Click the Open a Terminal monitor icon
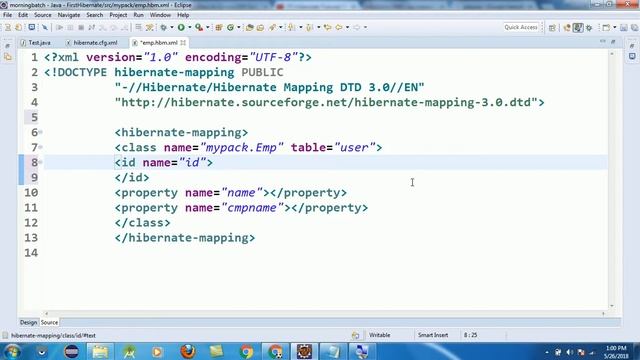The width and height of the screenshot is (640, 360). [31, 27]
